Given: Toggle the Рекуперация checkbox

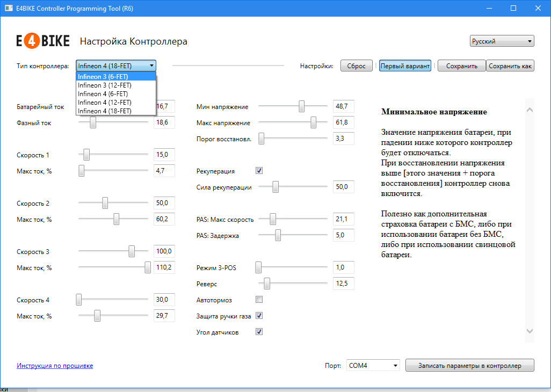Looking at the screenshot, I should (259, 171).
